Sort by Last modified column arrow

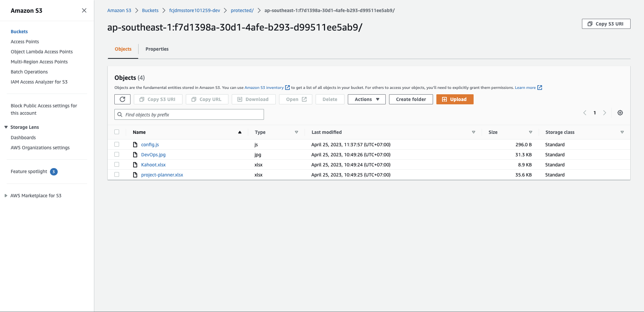(474, 132)
